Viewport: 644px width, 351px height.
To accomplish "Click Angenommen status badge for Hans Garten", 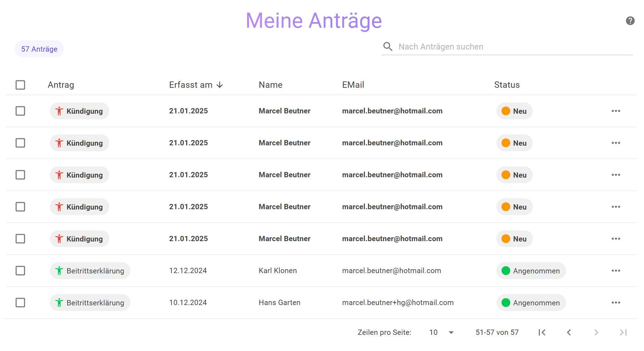I will click(x=531, y=303).
